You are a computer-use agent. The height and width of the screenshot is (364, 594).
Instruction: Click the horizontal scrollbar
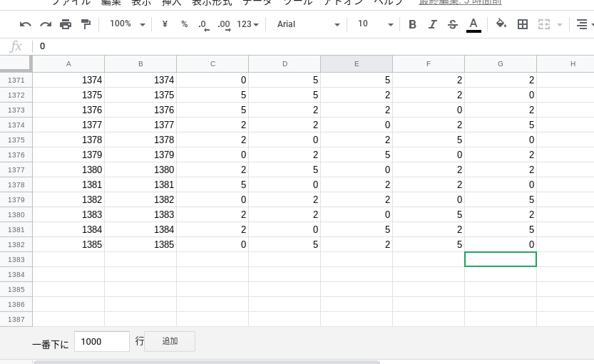click(207, 362)
